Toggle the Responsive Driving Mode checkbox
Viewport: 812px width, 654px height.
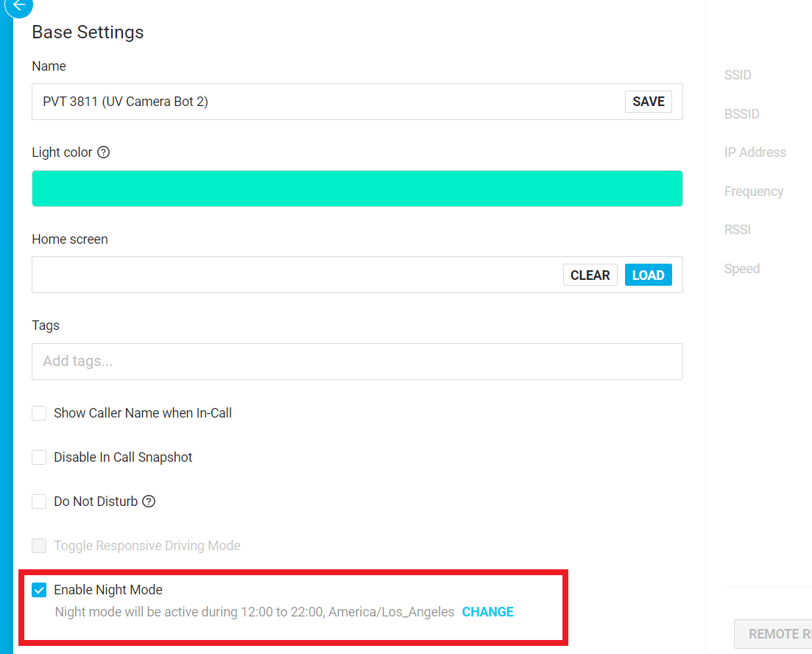39,546
